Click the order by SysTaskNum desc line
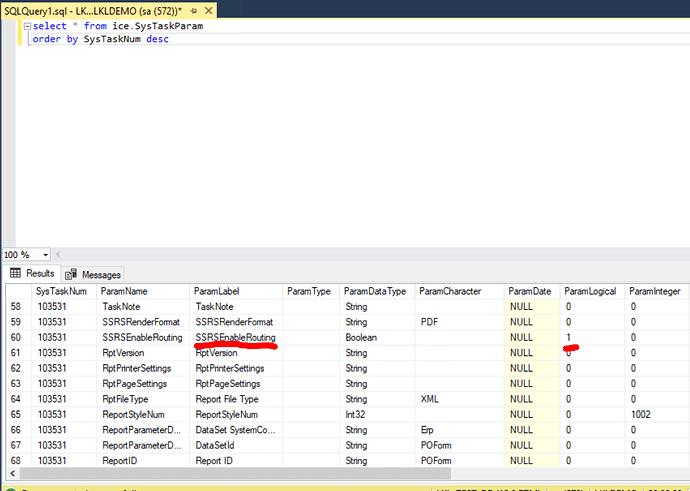This screenshot has width=690, height=491. (100, 39)
